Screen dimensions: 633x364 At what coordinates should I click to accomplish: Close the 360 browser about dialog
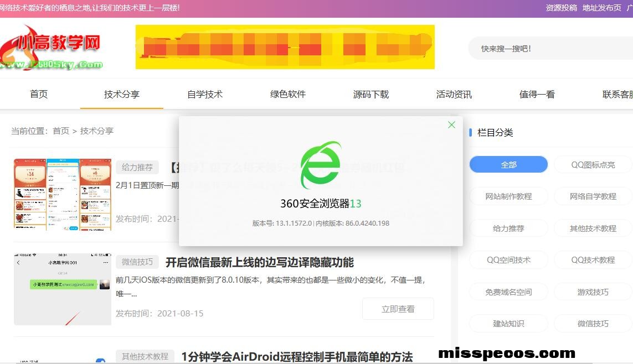coord(451,125)
